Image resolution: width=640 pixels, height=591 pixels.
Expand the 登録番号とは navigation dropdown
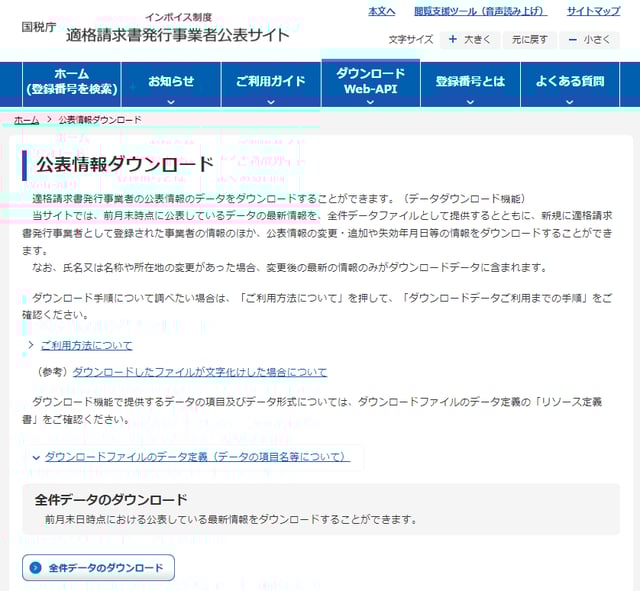(470, 84)
